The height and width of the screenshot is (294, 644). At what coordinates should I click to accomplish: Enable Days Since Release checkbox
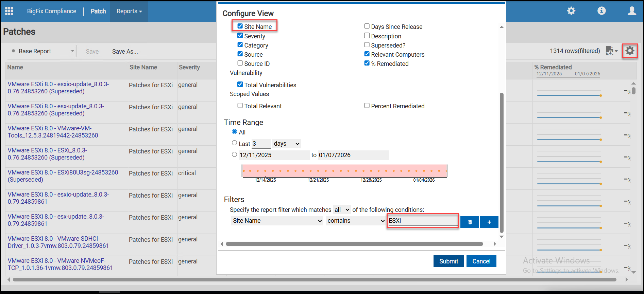click(367, 26)
